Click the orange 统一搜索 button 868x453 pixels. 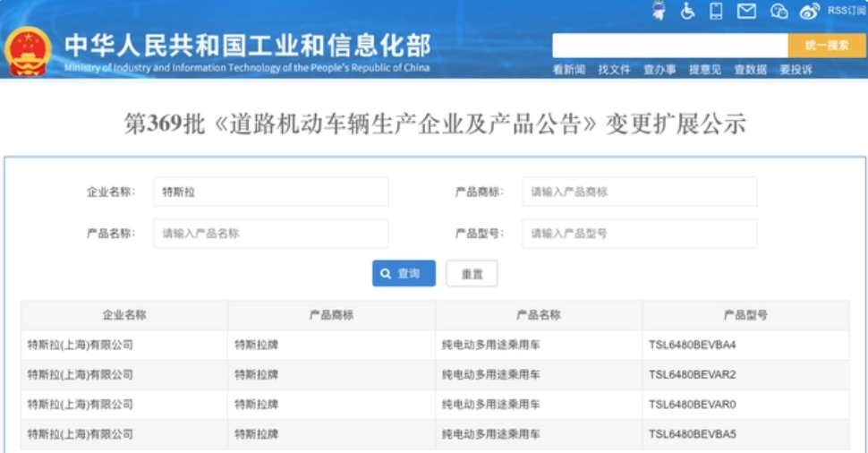point(827,46)
